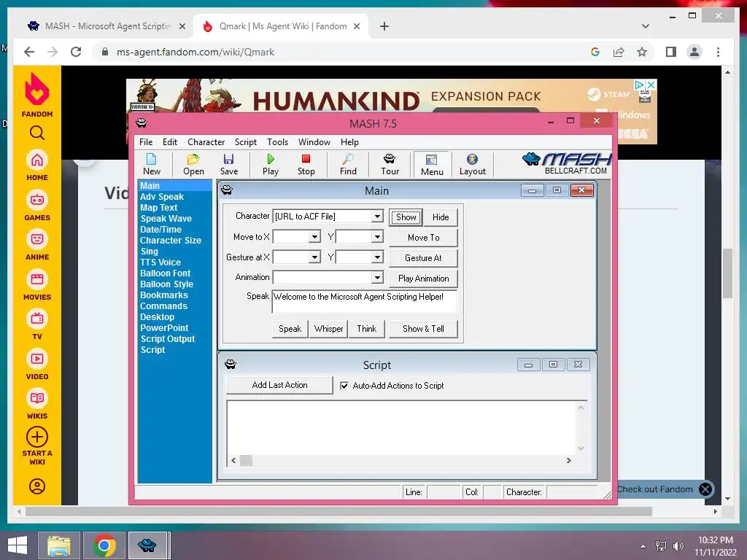This screenshot has width=747, height=560.
Task: Click Chrome's share page icon
Action: click(x=619, y=52)
